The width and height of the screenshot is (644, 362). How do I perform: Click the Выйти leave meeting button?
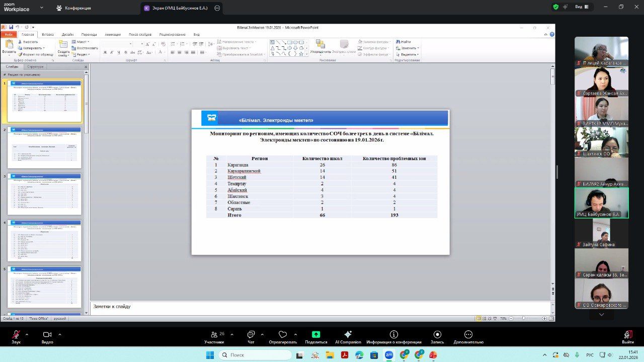click(x=627, y=335)
